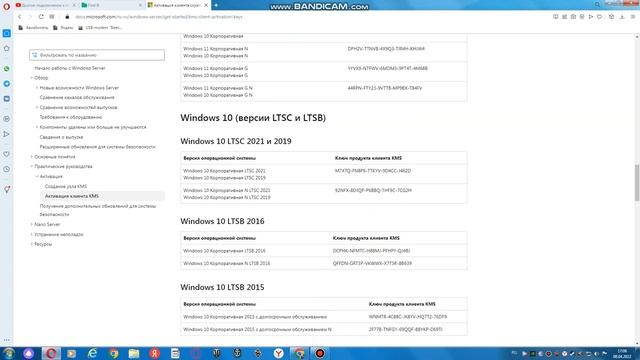
Task: Open the World of Tanks taskbar icon
Action: pos(216,353)
